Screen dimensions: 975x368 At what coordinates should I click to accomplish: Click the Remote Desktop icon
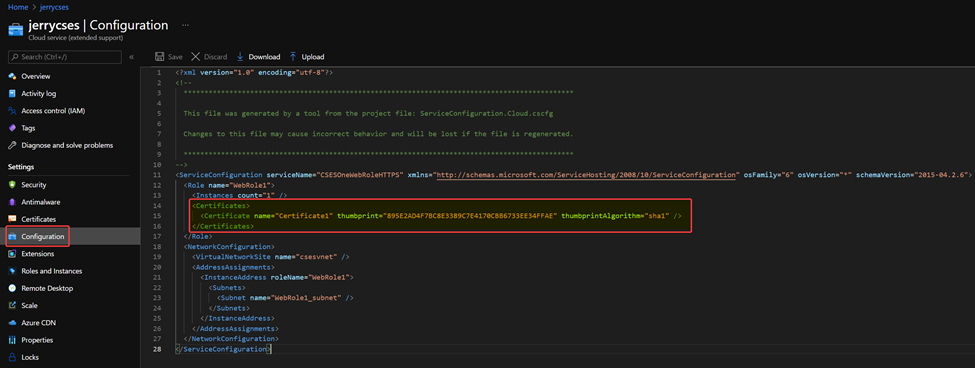click(12, 288)
